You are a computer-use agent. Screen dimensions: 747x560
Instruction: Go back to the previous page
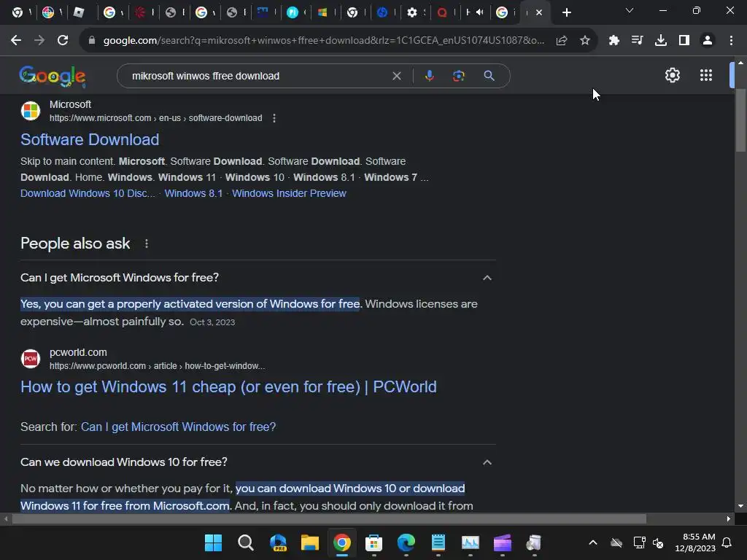pos(16,41)
